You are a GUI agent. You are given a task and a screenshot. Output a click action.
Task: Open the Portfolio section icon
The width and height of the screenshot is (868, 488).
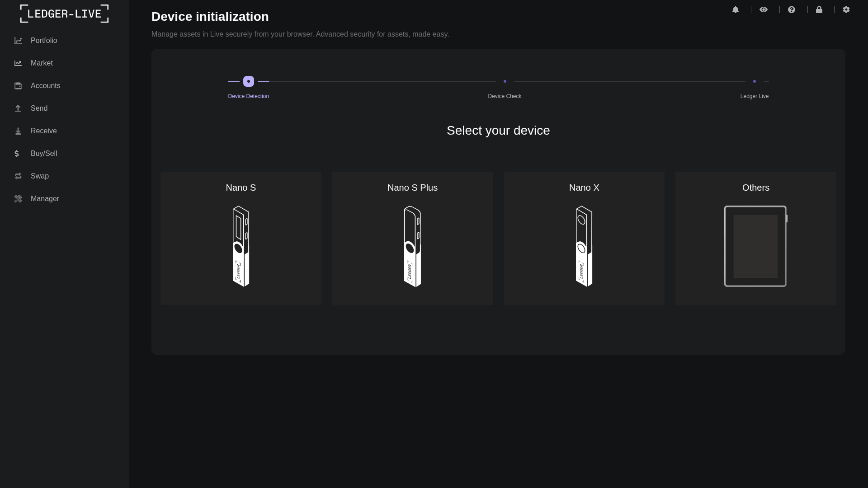(x=18, y=41)
